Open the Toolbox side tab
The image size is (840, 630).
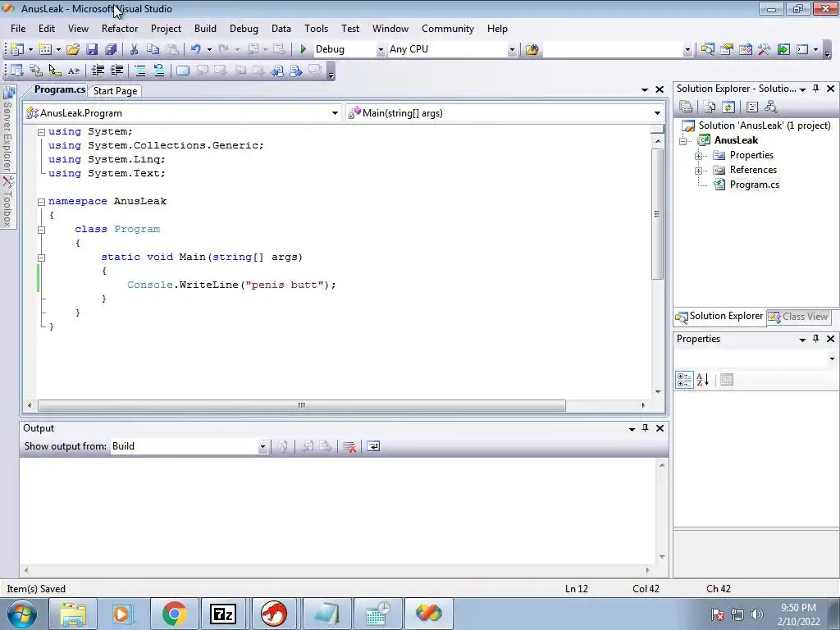coord(7,202)
